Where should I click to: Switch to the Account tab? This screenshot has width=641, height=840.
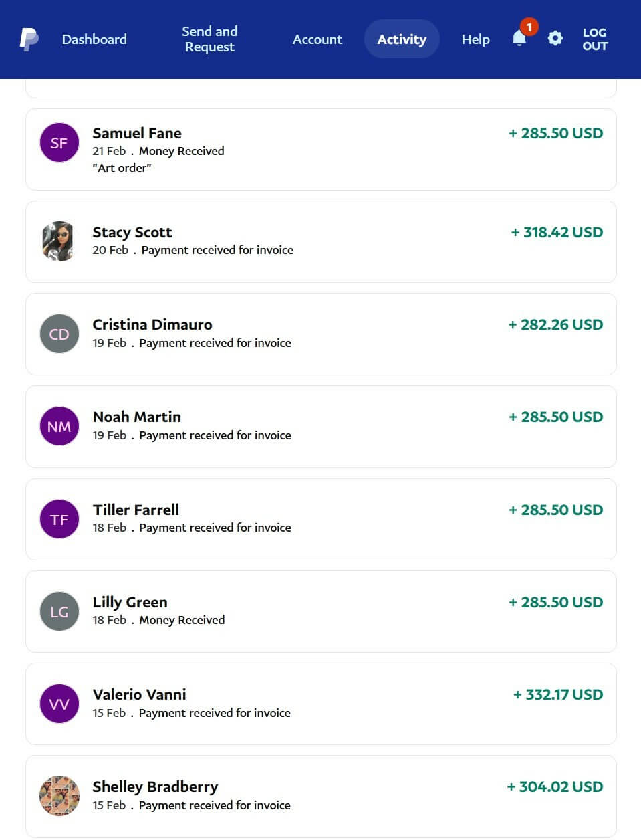click(x=317, y=39)
